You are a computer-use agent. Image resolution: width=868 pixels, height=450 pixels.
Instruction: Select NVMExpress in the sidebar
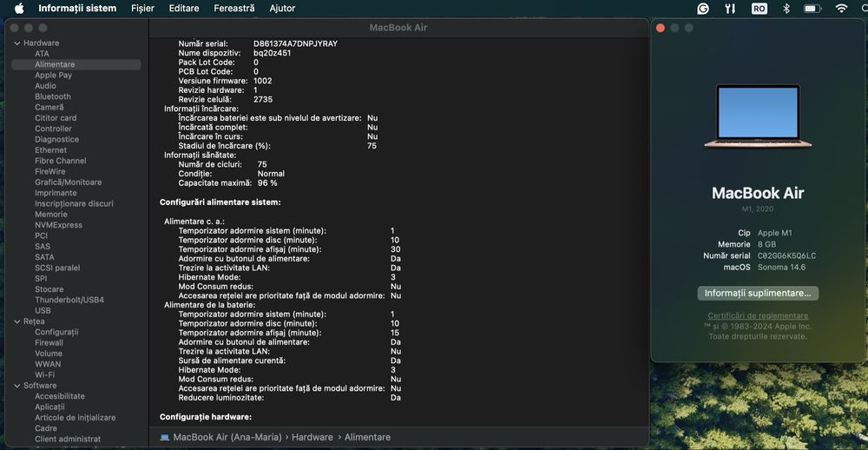click(59, 225)
